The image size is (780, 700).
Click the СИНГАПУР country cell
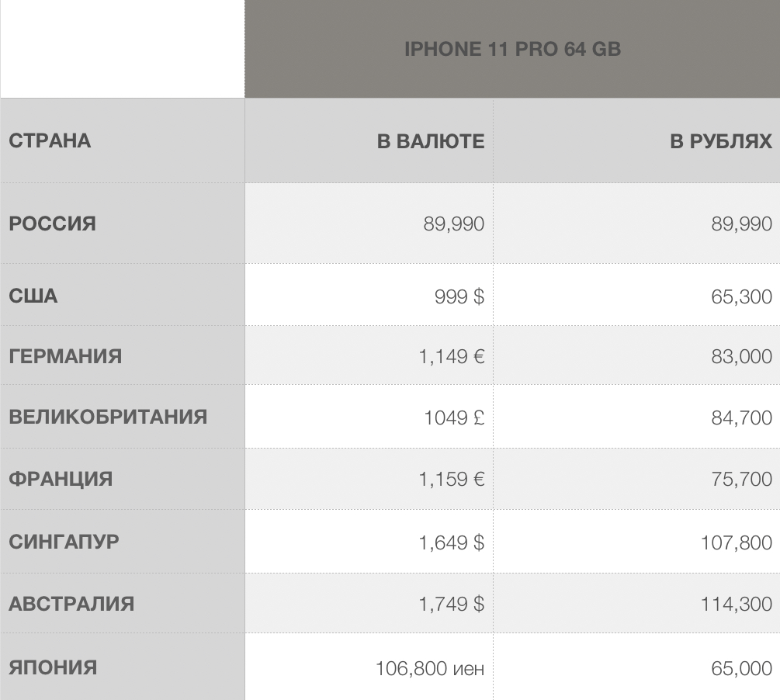click(x=64, y=542)
